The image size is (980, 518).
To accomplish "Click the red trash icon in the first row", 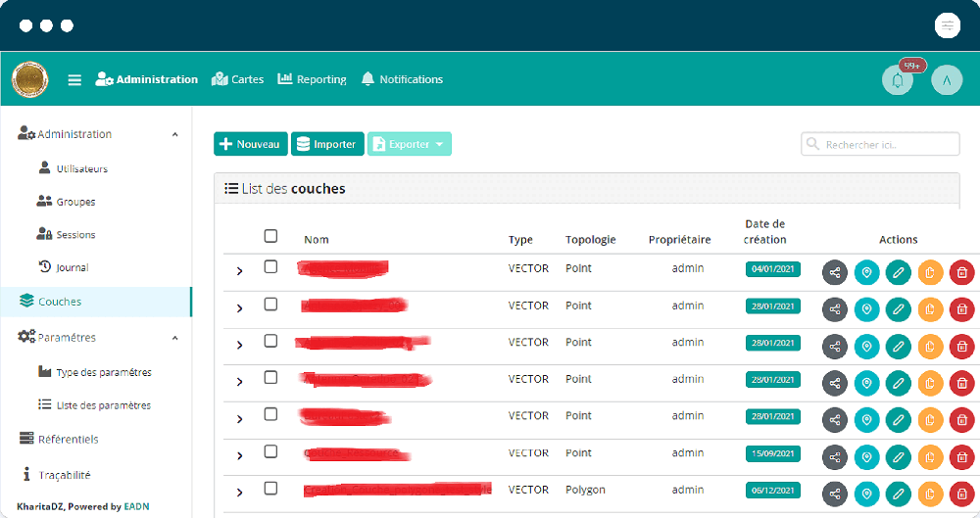I will coord(962,272).
